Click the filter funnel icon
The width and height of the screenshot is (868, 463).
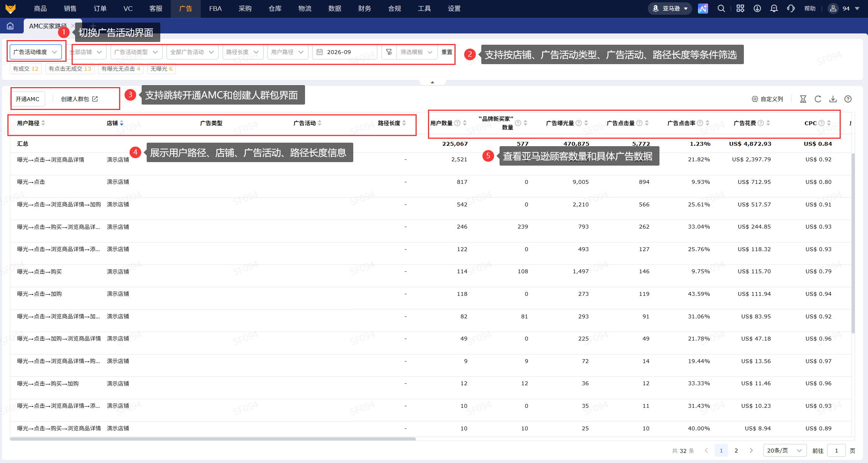coord(389,52)
